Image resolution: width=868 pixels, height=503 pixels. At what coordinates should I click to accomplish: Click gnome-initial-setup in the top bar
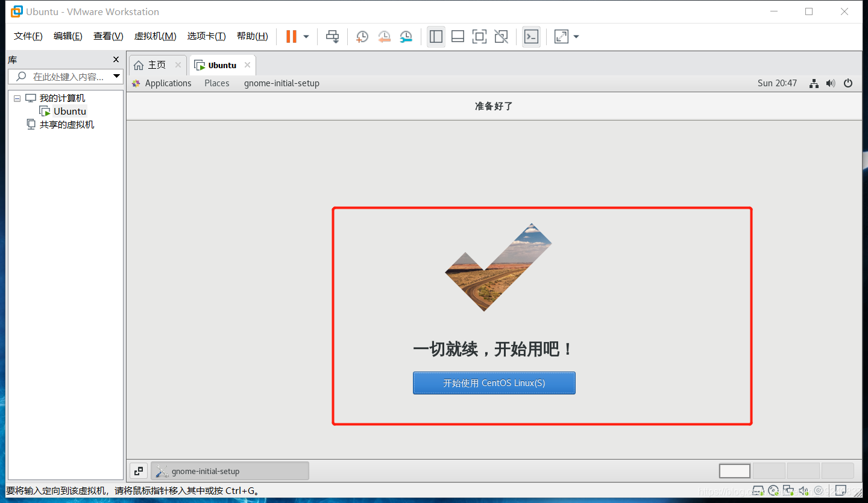281,83
